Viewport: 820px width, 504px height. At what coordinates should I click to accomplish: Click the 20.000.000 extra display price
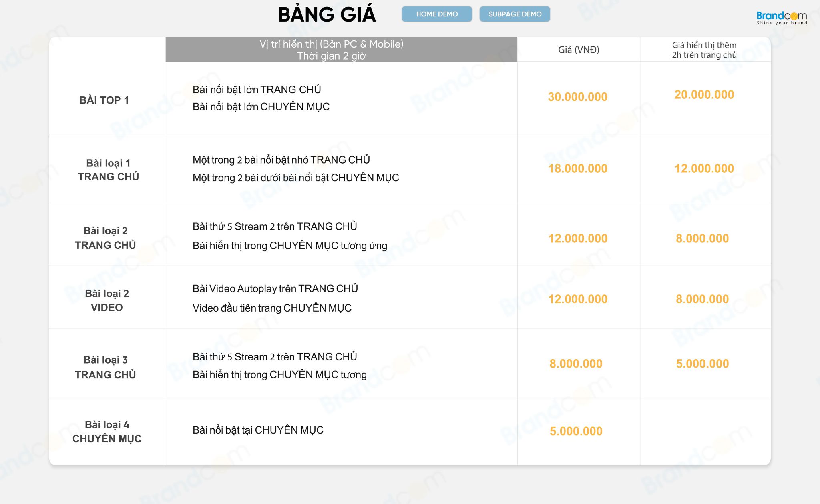coord(704,94)
